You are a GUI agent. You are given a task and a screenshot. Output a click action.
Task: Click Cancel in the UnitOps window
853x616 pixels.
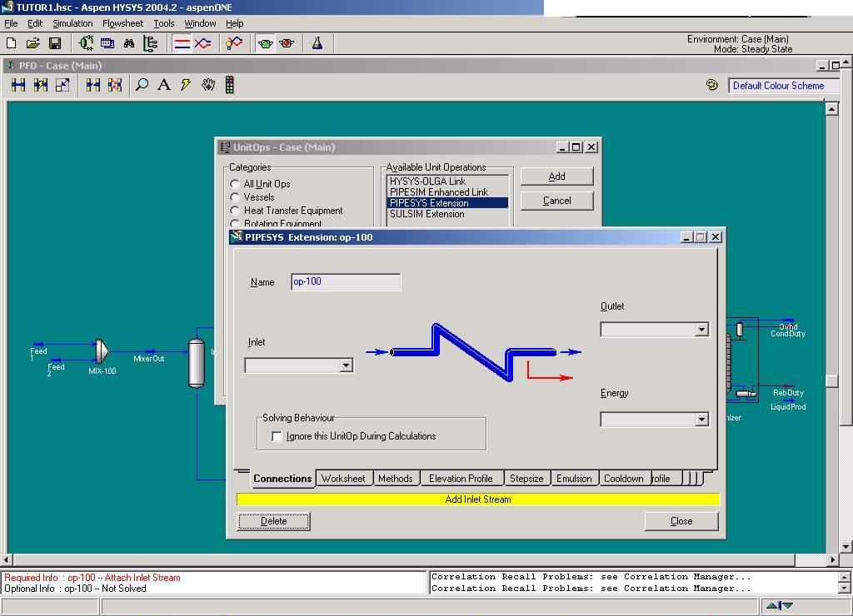(556, 201)
